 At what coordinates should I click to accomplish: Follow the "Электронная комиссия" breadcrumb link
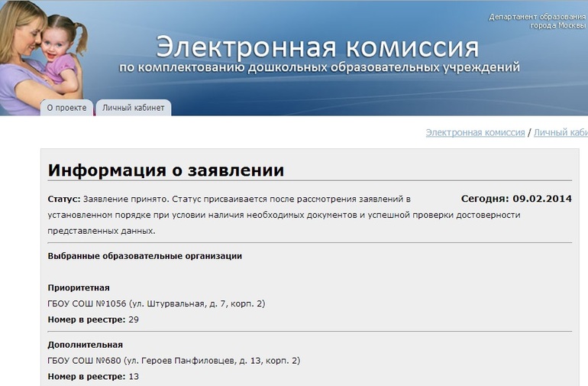tap(475, 132)
